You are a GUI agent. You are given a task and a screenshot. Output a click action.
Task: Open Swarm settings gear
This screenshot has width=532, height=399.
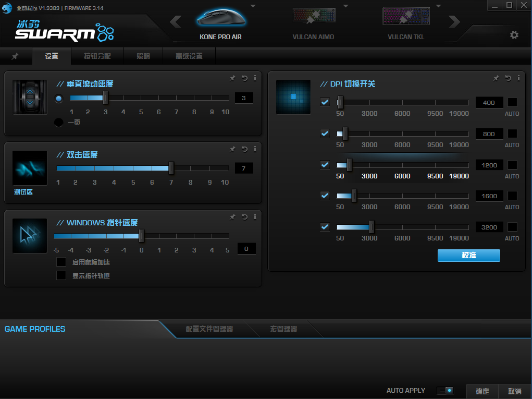(514, 34)
